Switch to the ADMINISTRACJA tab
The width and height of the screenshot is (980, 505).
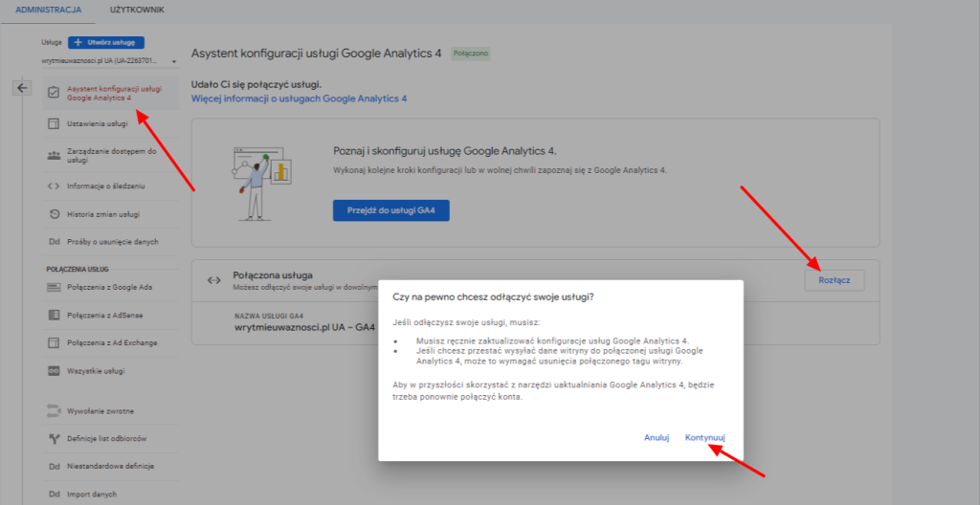click(x=48, y=10)
